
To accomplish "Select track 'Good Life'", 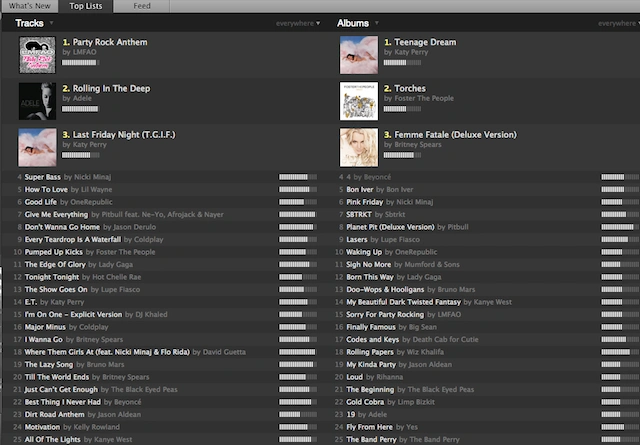I will point(41,202).
